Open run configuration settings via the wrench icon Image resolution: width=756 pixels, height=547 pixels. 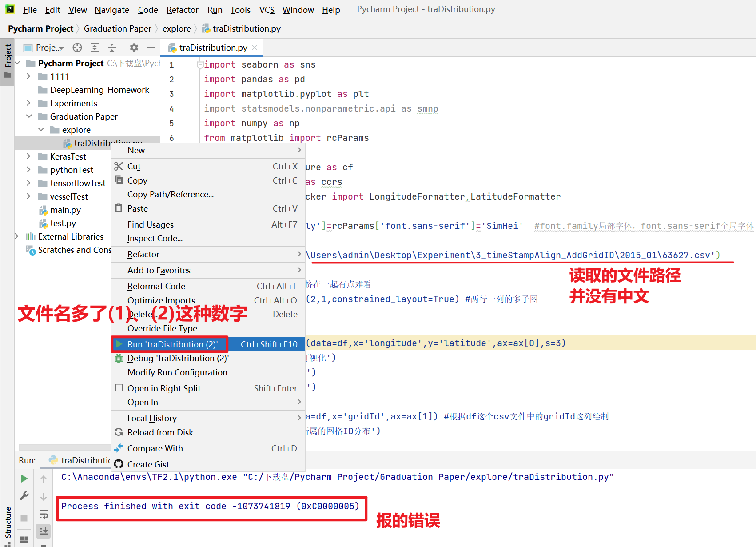(x=24, y=496)
